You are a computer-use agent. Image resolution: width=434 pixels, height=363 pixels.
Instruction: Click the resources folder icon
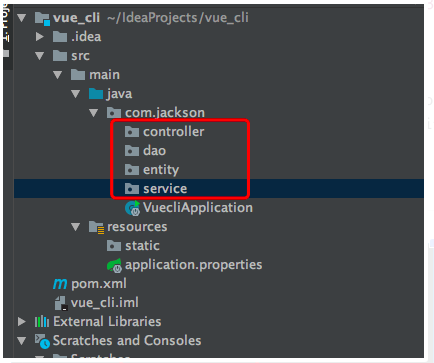[x=97, y=227]
